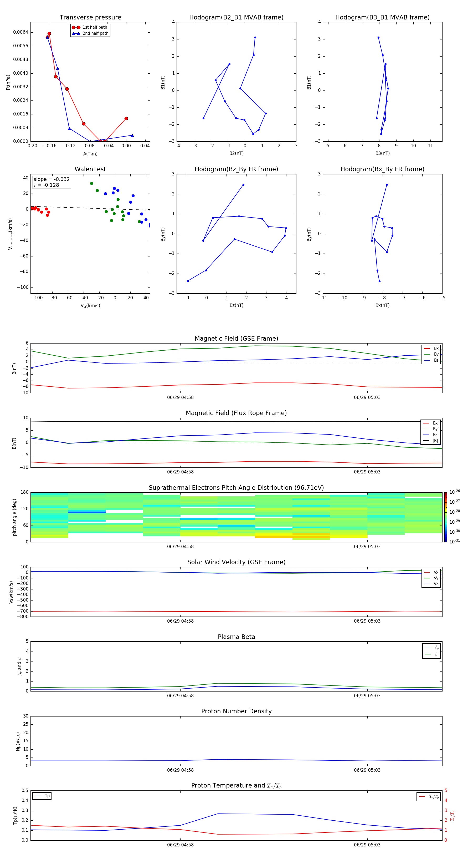The height and width of the screenshot is (868, 473).
Task: Click the 'B2(nT)' x-axis label
Action: [236, 153]
